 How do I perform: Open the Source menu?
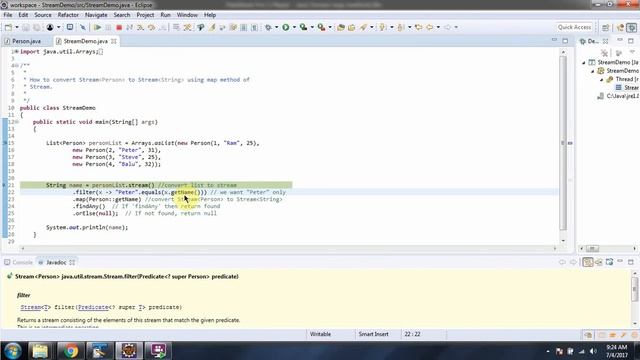click(x=43, y=15)
